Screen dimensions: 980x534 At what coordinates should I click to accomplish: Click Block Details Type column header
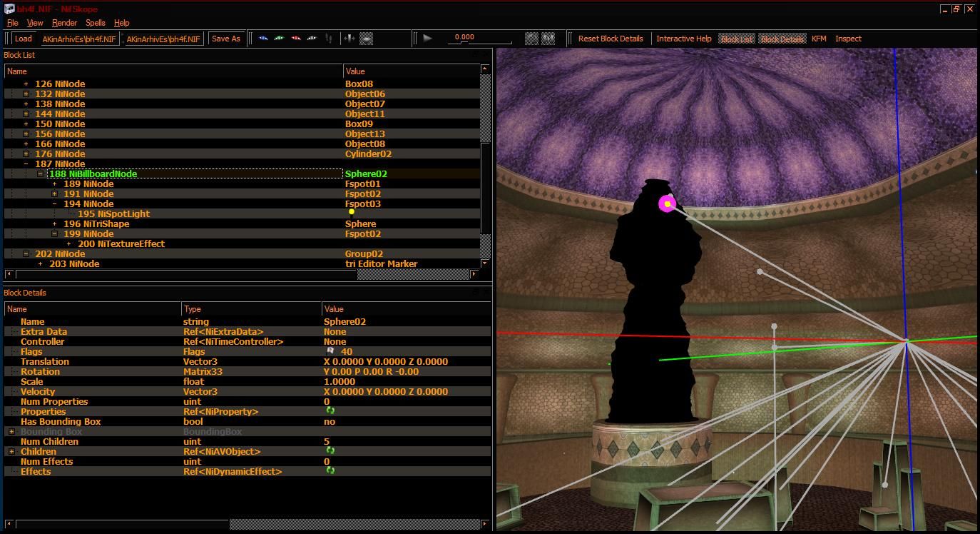click(x=252, y=309)
